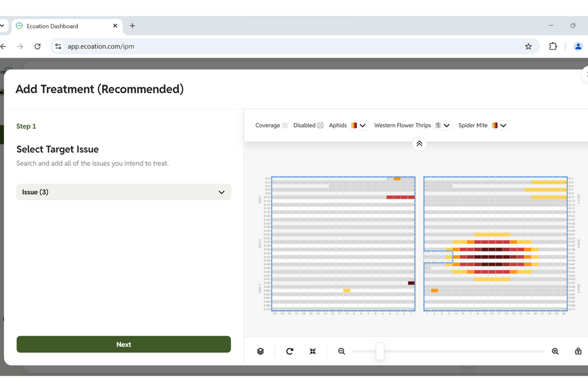Click the zoom out magnifier
Screen dimensions: 588x392
coord(342,351)
